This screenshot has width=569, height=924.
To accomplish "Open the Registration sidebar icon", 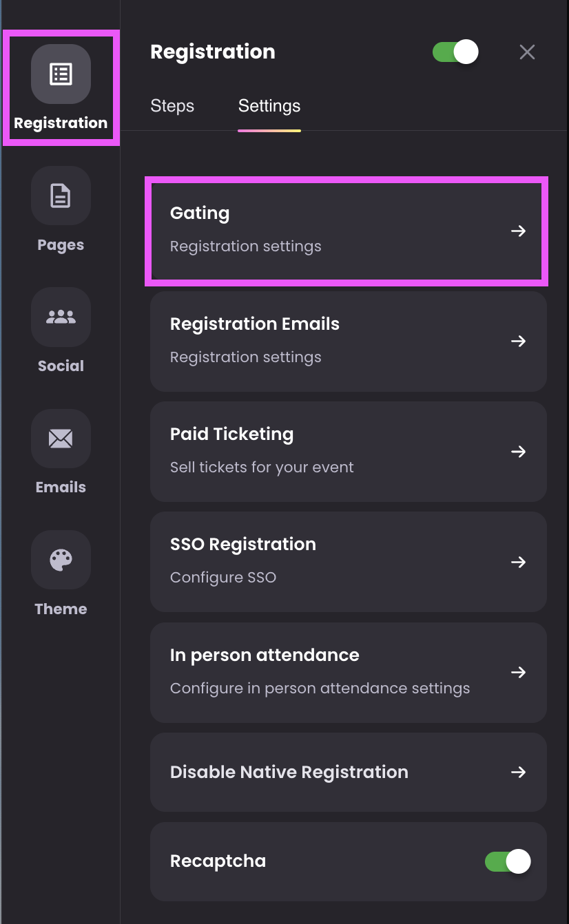I will (61, 74).
